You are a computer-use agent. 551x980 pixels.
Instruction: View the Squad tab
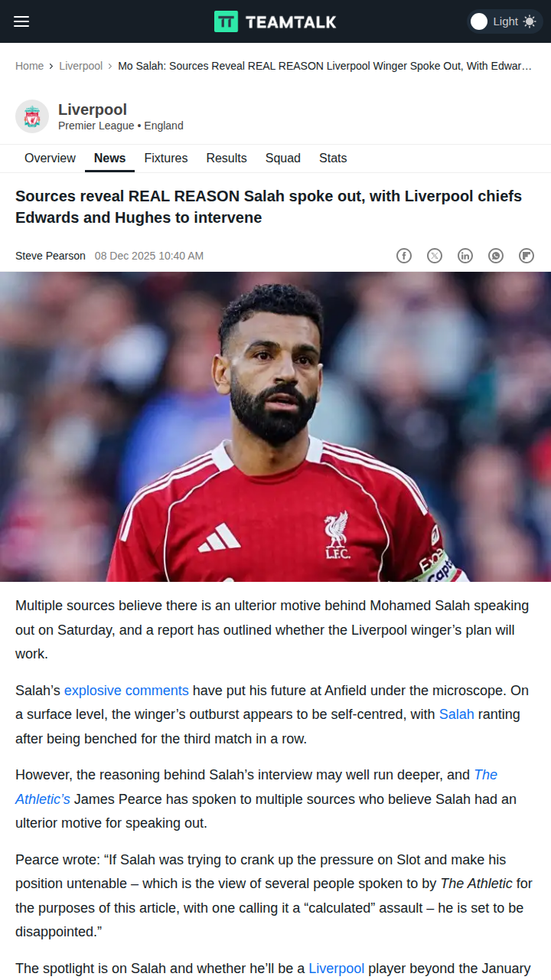point(283,158)
